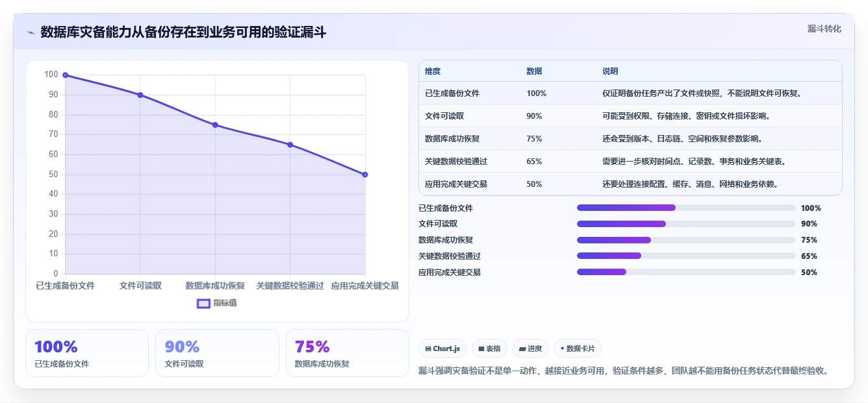Image resolution: width=868 pixels, height=403 pixels.
Task: Click the Chart.js tag
Action: (x=442, y=348)
